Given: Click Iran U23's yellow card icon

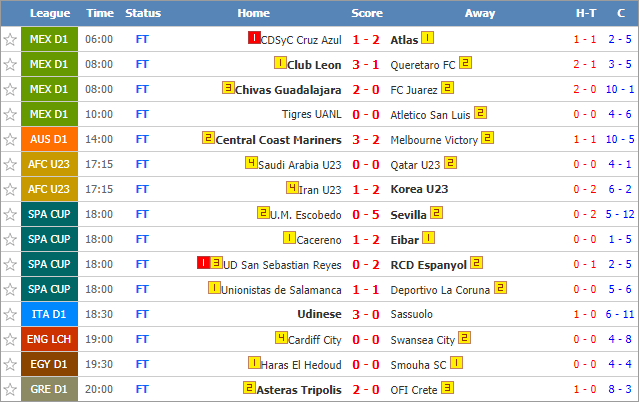Looking at the screenshot, I should pos(292,188).
